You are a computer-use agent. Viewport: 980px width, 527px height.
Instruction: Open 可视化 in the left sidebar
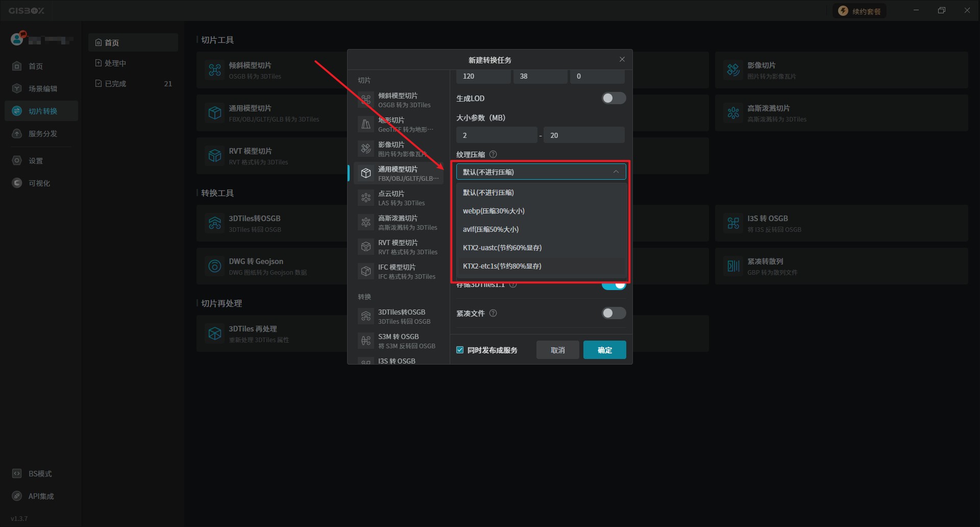pyautogui.click(x=39, y=183)
